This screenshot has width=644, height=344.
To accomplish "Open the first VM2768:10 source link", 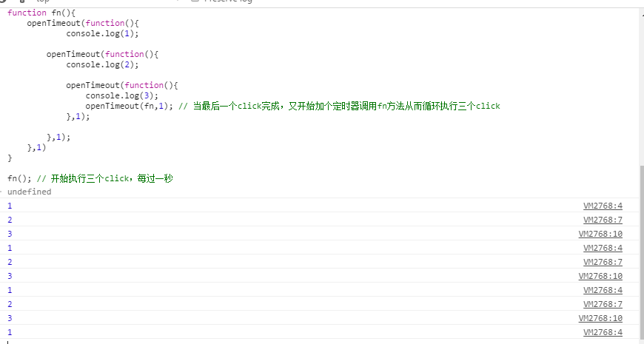I will coord(600,234).
